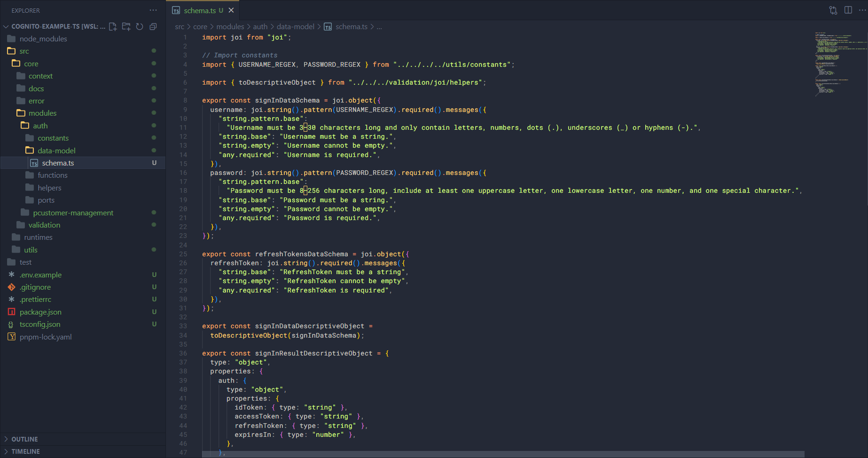Close the schema.ts editor tab

(x=231, y=10)
